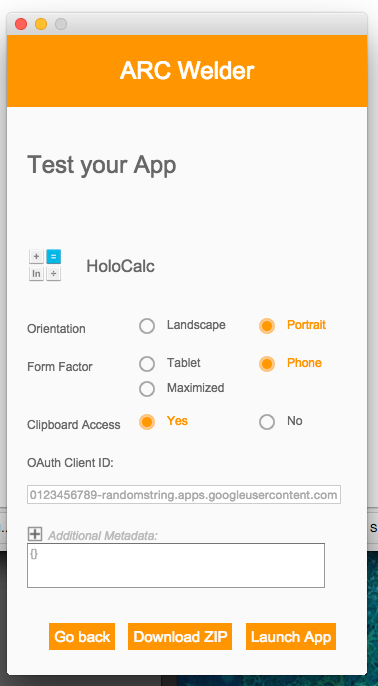Click Download ZIP button
The width and height of the screenshot is (378, 686).
coord(180,637)
